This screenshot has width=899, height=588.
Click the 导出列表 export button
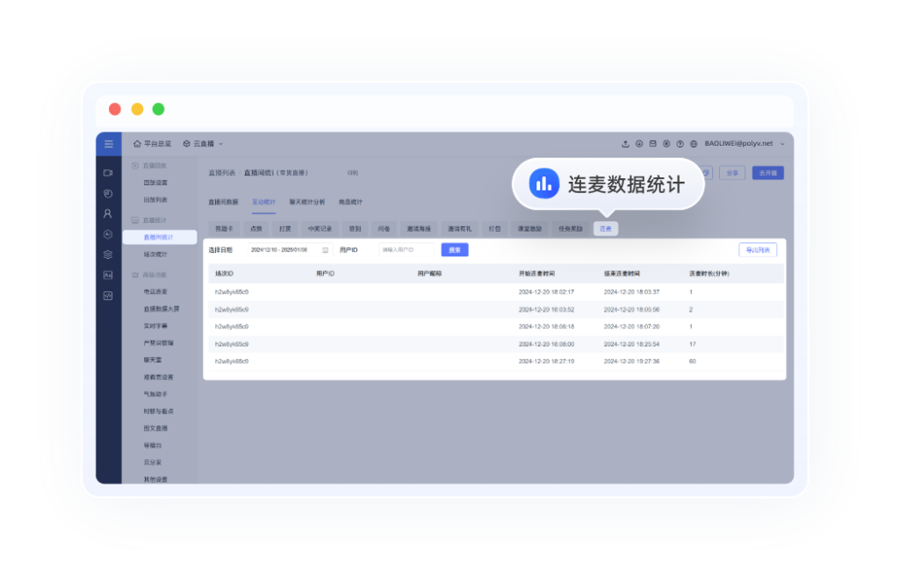coord(757,250)
